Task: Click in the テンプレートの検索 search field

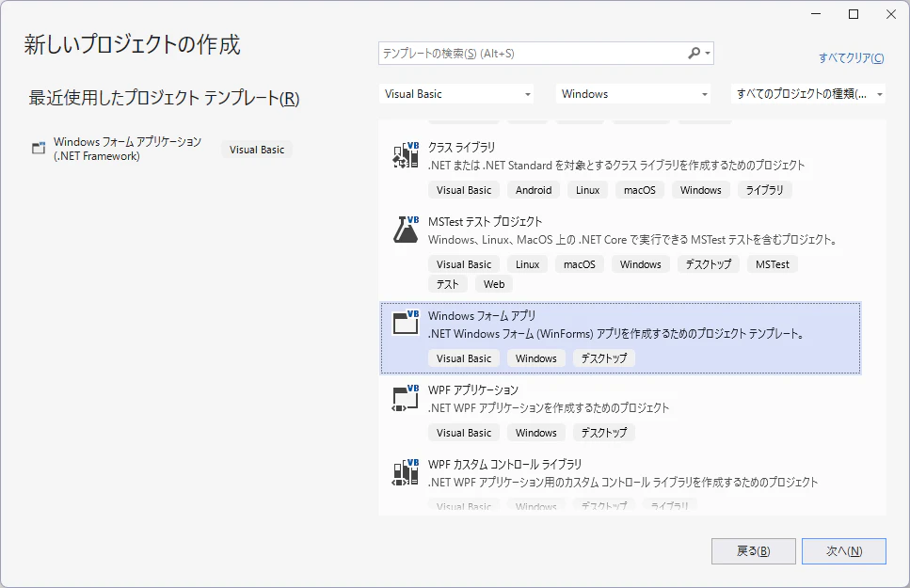Action: (527, 53)
